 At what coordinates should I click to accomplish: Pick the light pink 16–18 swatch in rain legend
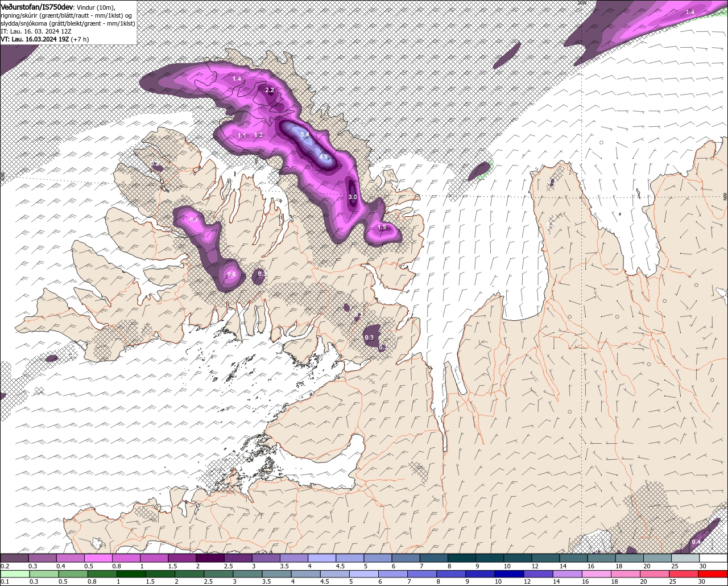tap(597, 574)
